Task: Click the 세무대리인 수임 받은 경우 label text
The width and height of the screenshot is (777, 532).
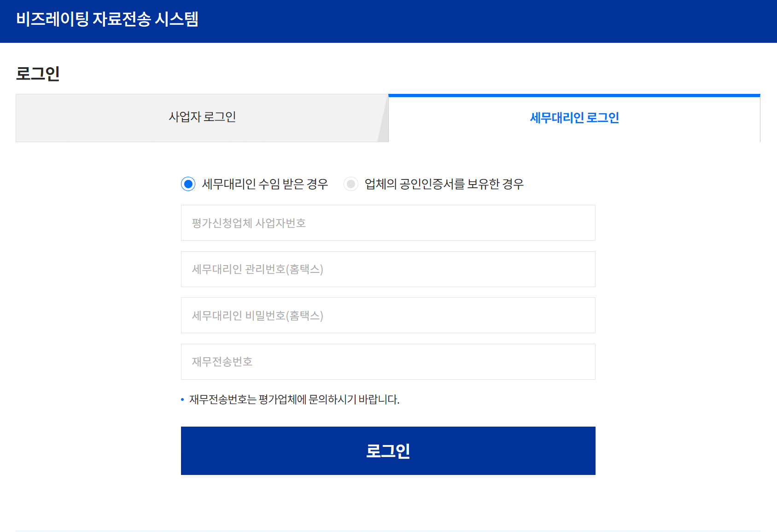Action: click(265, 184)
